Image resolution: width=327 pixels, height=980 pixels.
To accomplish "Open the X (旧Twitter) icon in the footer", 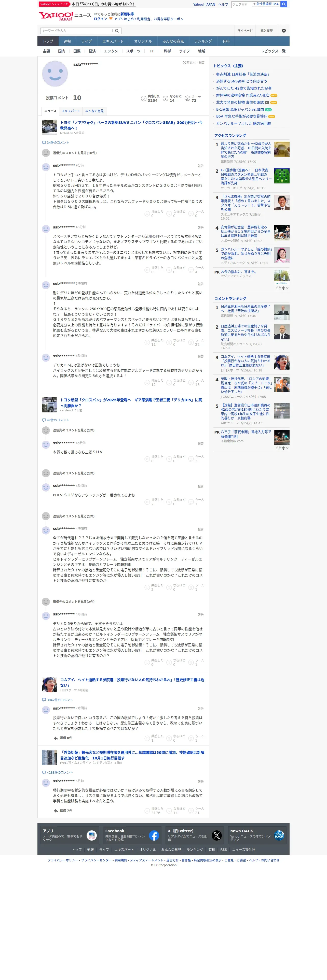I will tap(217, 836).
